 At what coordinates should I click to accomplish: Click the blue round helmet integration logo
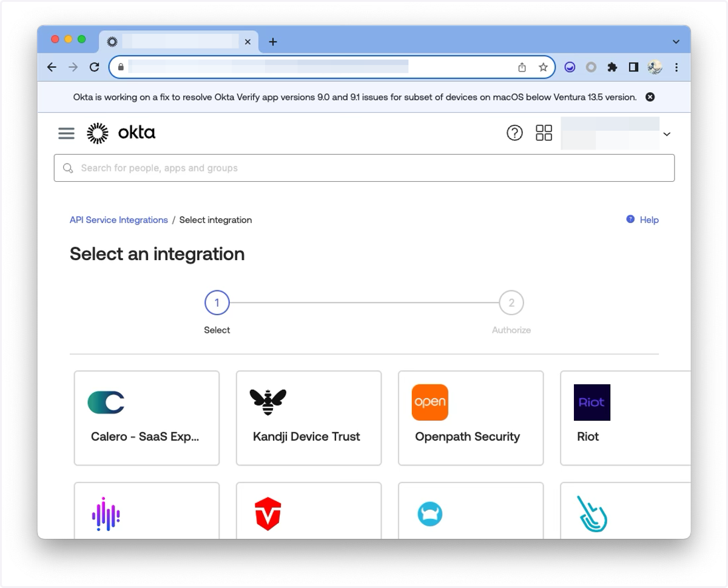pos(430,514)
